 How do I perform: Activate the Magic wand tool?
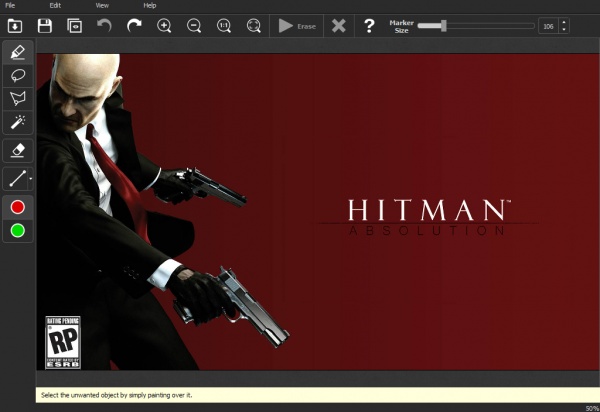click(18, 122)
